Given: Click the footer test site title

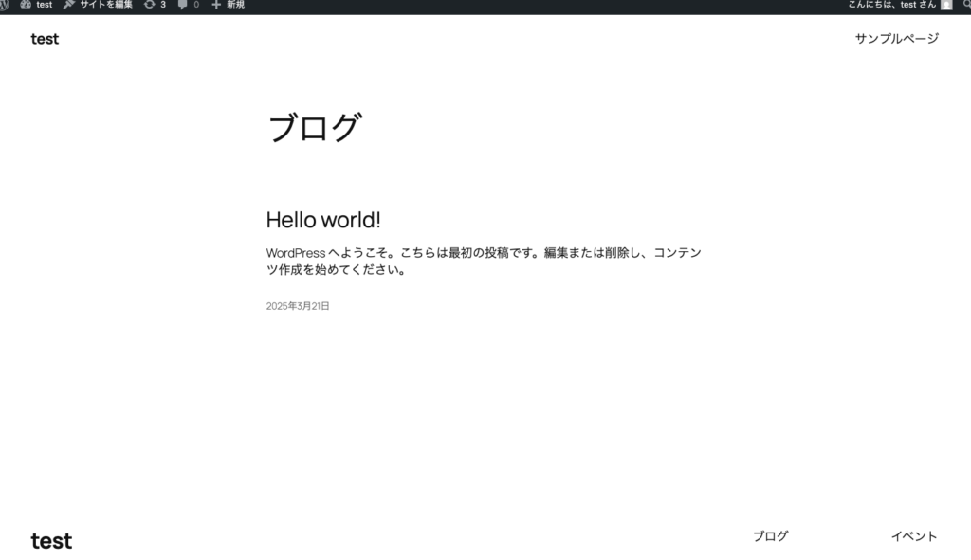Looking at the screenshot, I should (51, 541).
